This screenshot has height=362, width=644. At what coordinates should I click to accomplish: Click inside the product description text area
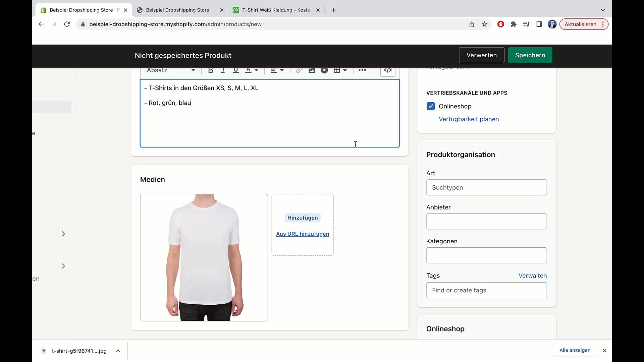pyautogui.click(x=270, y=113)
